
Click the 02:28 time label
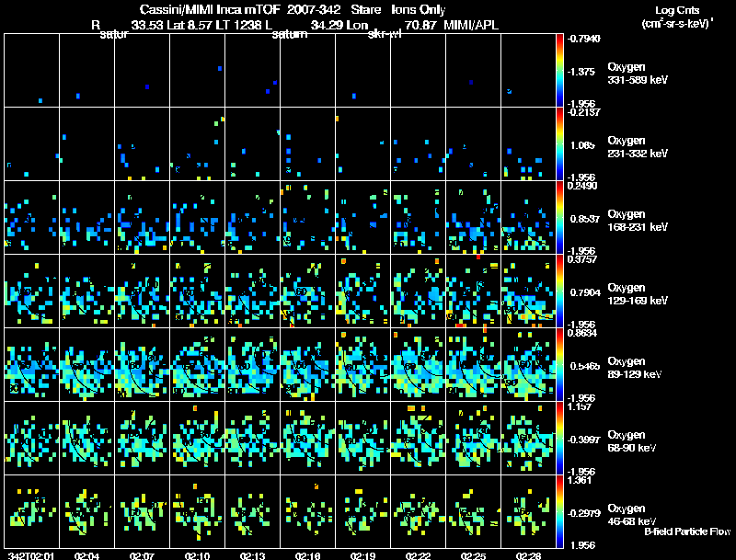528,555
